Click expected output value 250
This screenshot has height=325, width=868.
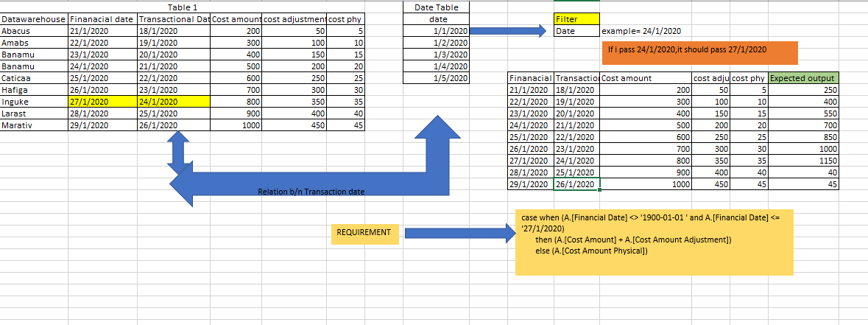(804, 90)
